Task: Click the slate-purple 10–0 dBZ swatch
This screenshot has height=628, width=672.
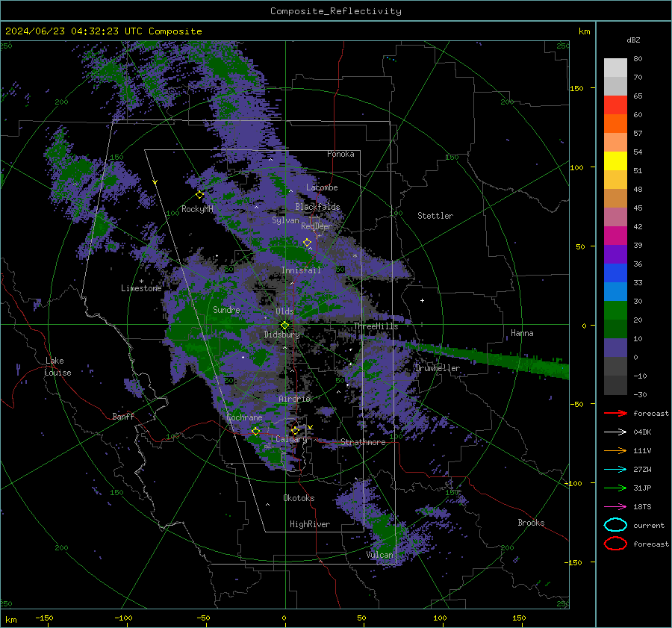Action: coord(615,347)
